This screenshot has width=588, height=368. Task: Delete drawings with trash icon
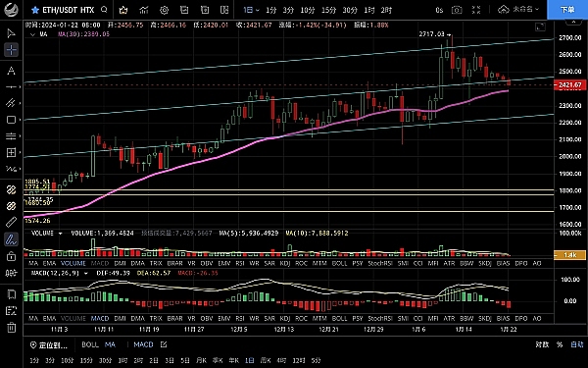click(11, 328)
